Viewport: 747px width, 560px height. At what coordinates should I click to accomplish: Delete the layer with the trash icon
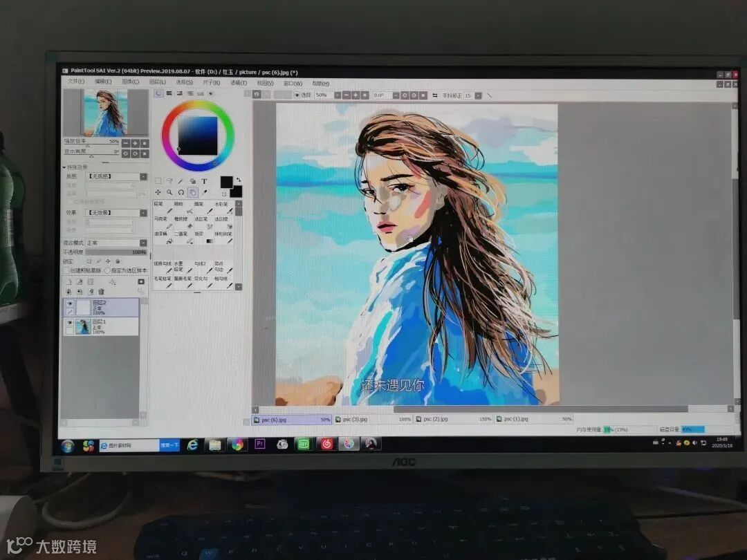click(101, 292)
